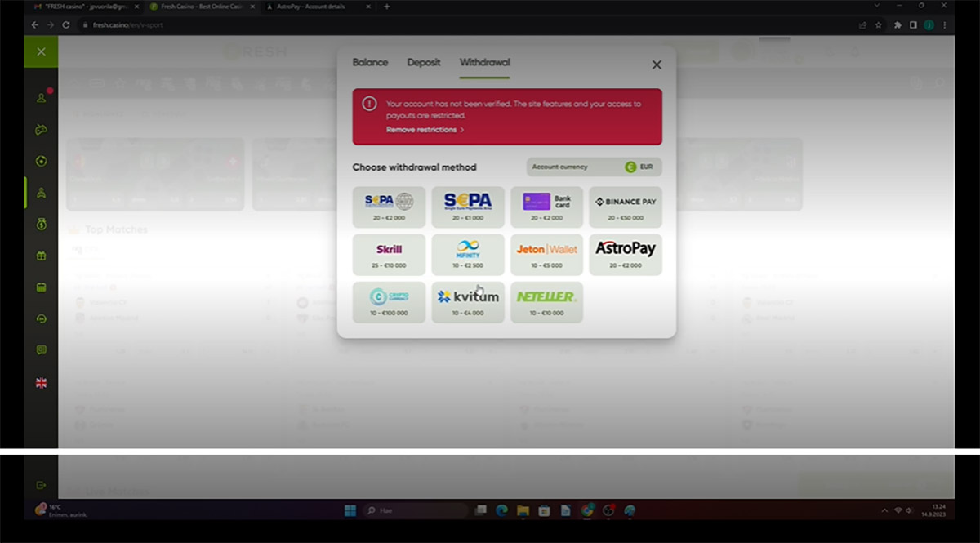
Task: Open the gift box bonuses sidebar icon
Action: pos(41,256)
